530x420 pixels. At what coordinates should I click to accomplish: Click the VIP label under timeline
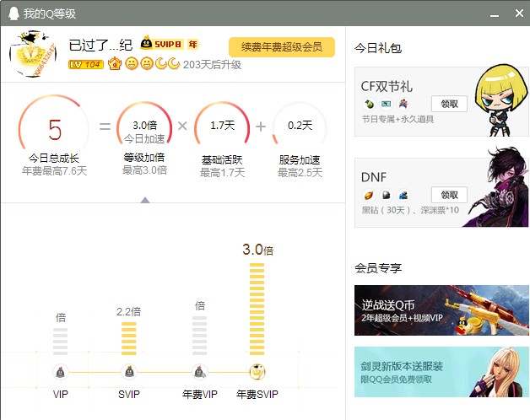(61, 395)
